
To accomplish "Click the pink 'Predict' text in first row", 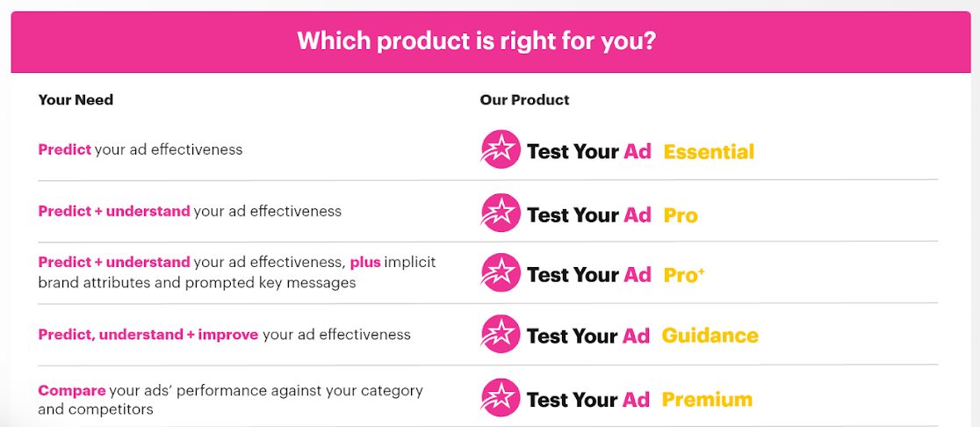I will pyautogui.click(x=64, y=149).
